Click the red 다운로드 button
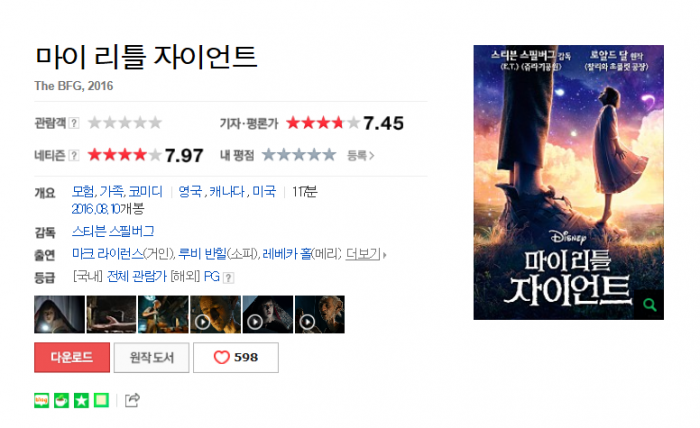 72,357
